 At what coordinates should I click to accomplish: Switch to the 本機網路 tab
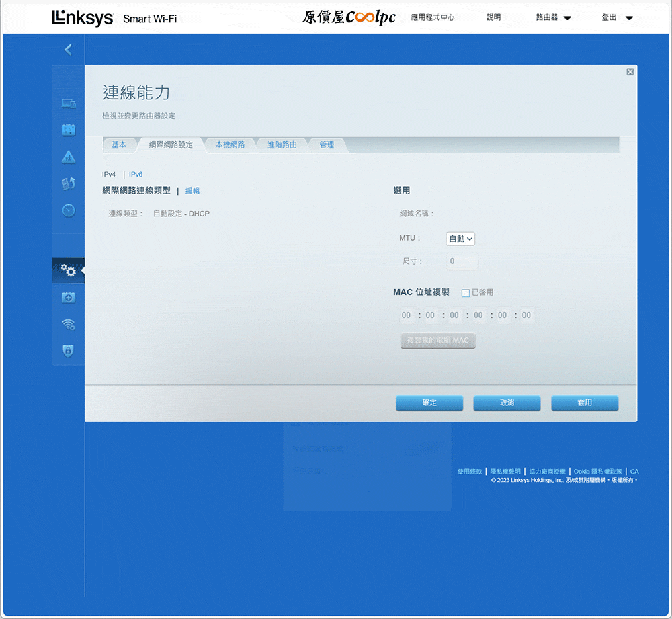coord(230,145)
